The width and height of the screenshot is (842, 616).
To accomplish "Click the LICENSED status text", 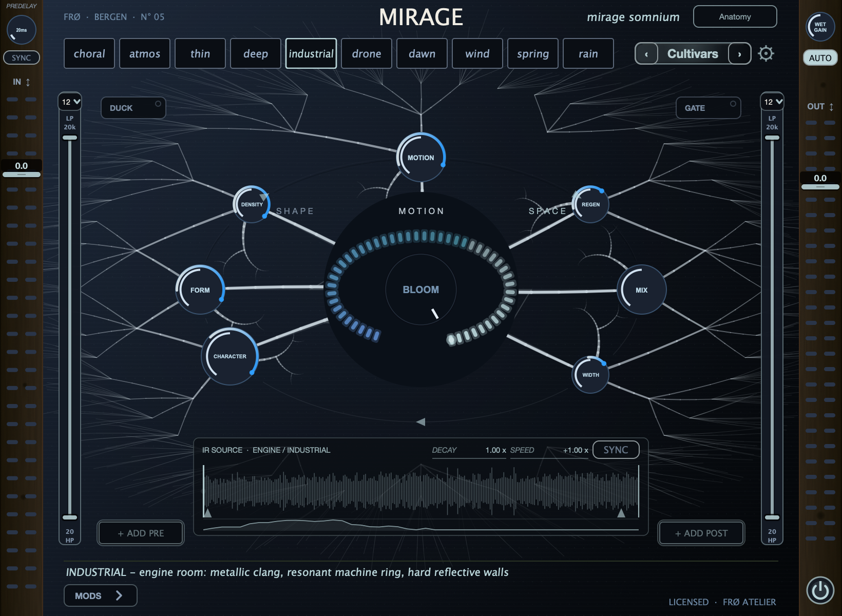I will click(688, 602).
